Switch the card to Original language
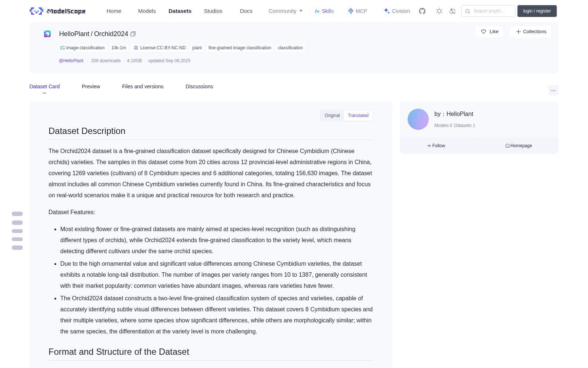588x368 pixels. [x=332, y=116]
